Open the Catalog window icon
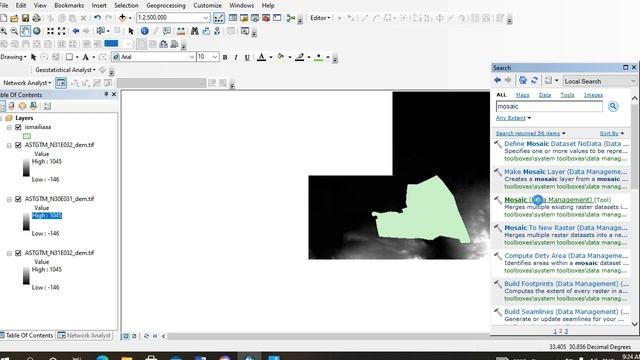 coord(244,18)
